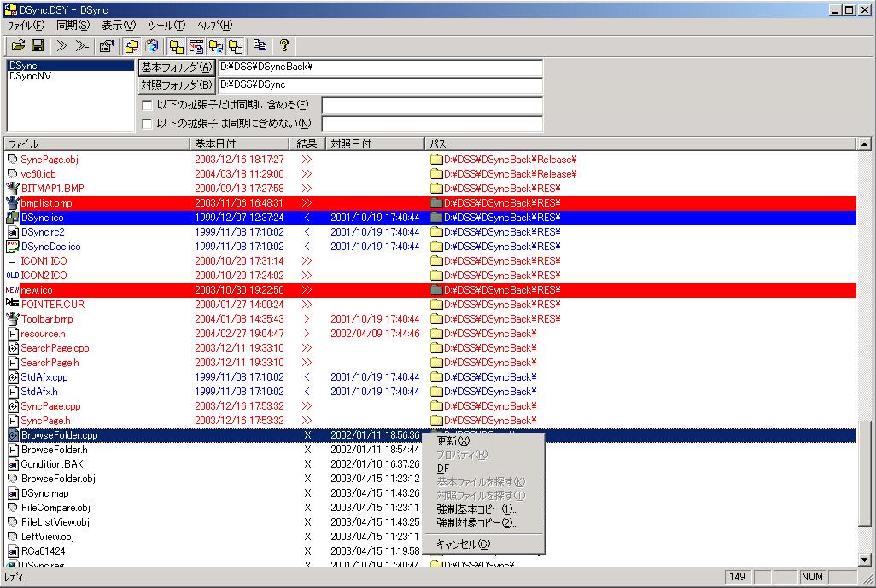876x588 pixels.
Task: Click the Open file toolbar icon
Action: (x=18, y=45)
